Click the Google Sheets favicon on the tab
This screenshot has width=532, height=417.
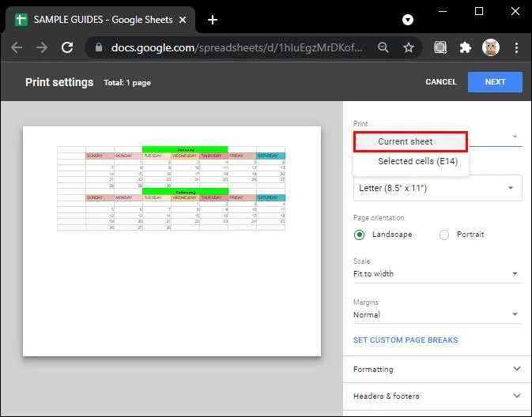click(x=21, y=20)
